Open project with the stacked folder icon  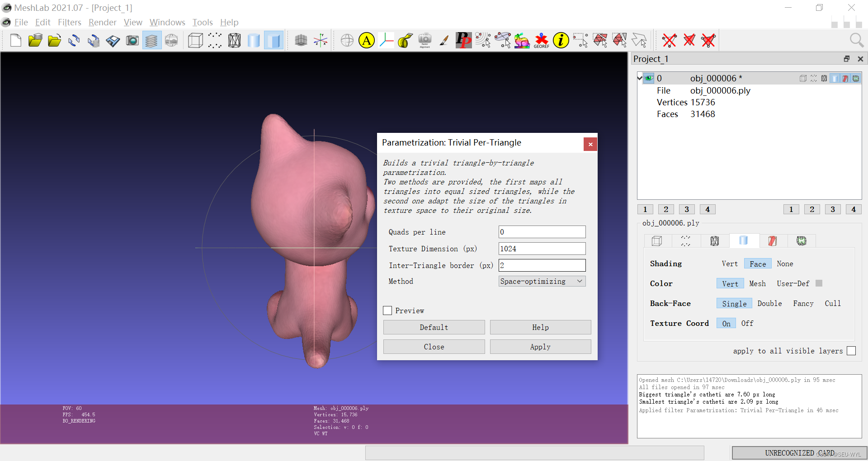pyautogui.click(x=35, y=41)
